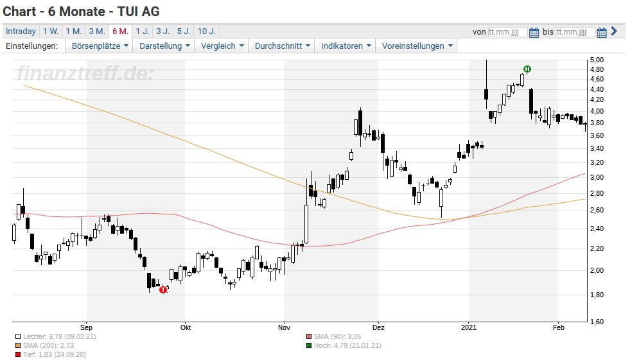The width and height of the screenshot is (632, 364).
Task: Click the 'Letzter: 3,78 (09.02.21)' legend text
Action: [x=60, y=336]
